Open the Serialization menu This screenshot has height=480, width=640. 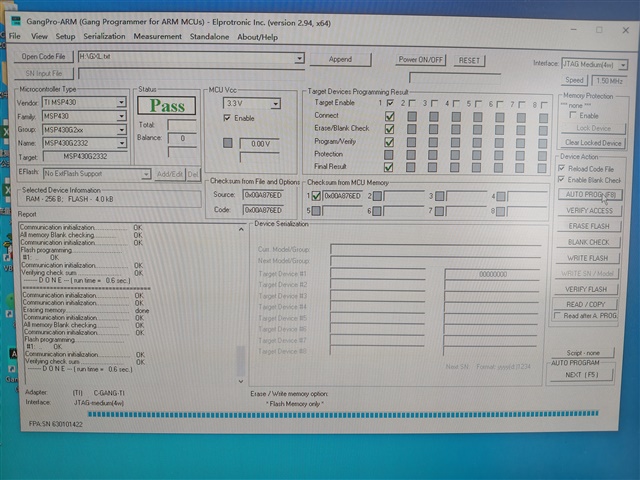point(104,36)
